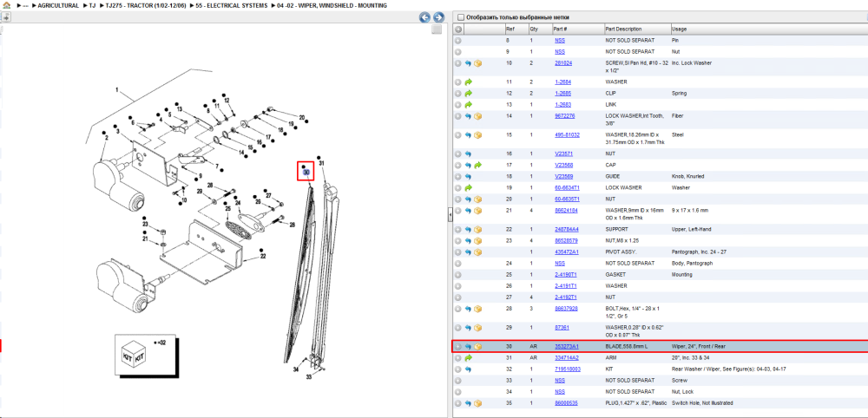The width and height of the screenshot is (868, 418).
Task: Open part number V23571 link
Action: pyautogui.click(x=563, y=153)
